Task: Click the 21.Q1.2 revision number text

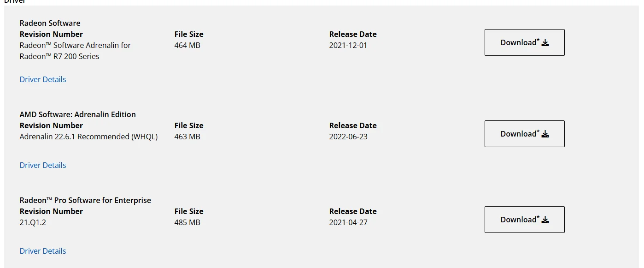Action: 33,222
